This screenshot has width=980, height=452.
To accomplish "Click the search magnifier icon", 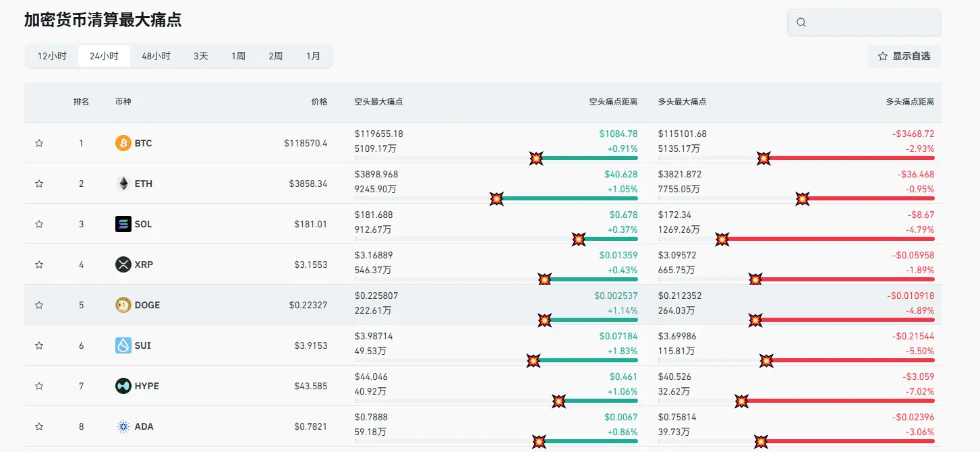I will click(x=801, y=22).
